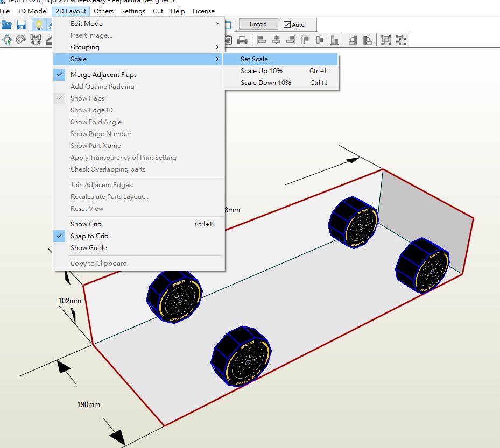The image size is (500, 448).
Task: Open the 3D Model menu
Action: 32,11
